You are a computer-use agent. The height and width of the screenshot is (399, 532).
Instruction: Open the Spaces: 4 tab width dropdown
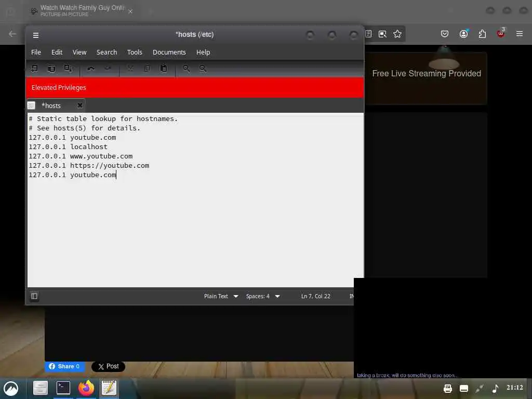pyautogui.click(x=263, y=296)
